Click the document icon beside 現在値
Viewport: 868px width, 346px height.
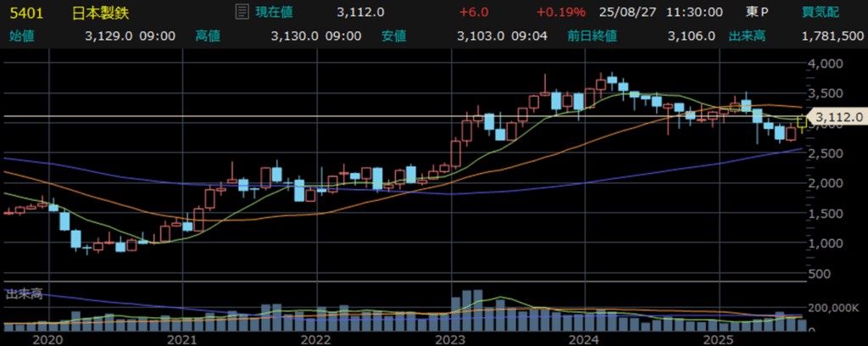(241, 13)
